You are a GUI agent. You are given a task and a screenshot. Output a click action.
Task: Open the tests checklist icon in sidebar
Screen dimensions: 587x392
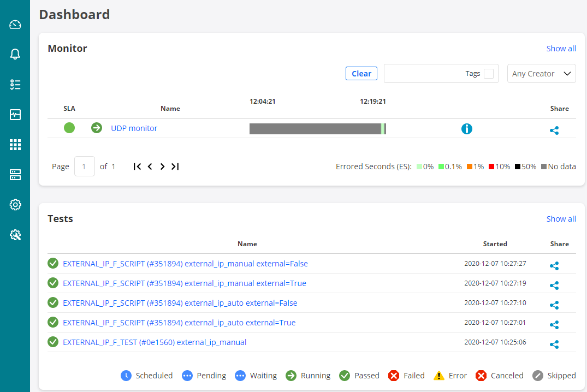[x=15, y=84]
